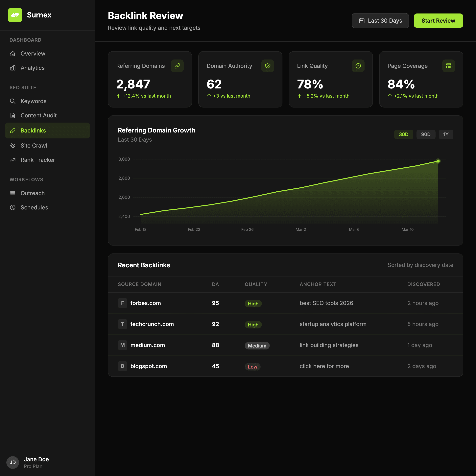Image resolution: width=476 pixels, height=476 pixels.
Task: Switch chart range to 1Y
Action: [445, 134]
